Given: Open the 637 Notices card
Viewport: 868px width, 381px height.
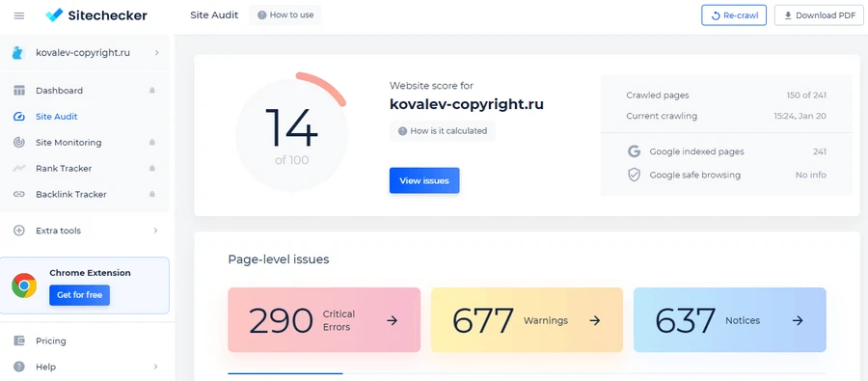Looking at the screenshot, I should point(730,320).
